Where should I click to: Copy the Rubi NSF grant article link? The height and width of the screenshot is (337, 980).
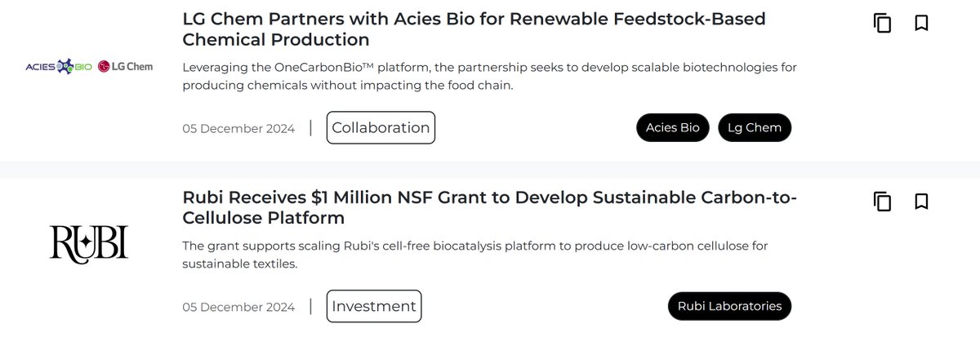(882, 201)
